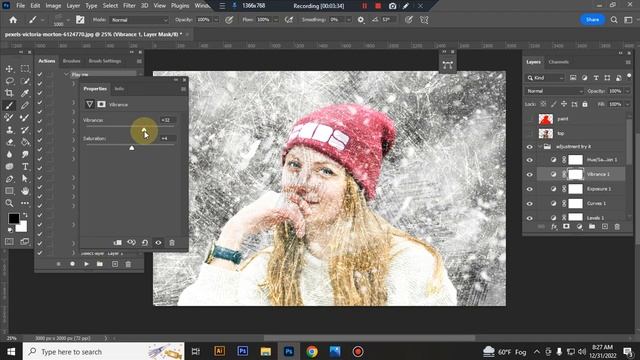The height and width of the screenshot is (360, 640).
Task: Select the Crop tool
Action: click(9, 93)
